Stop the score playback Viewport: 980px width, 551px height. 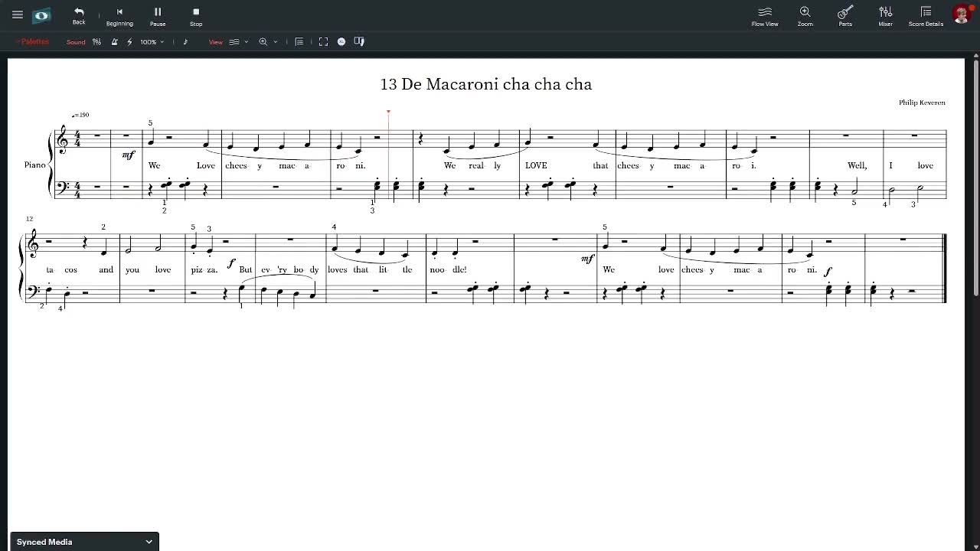(x=196, y=15)
